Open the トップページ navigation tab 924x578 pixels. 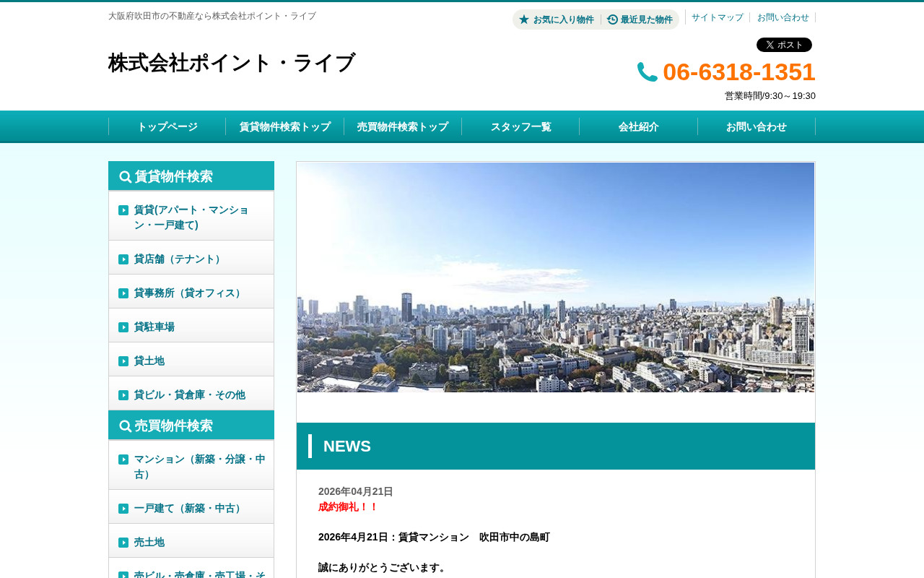point(167,126)
